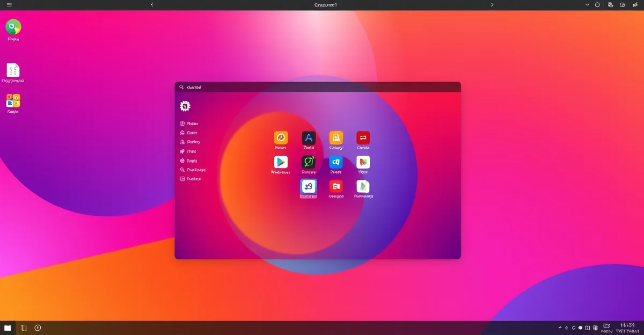Open the green round desktop shortcut icon
Viewport: 644px width, 335px height.
pyautogui.click(x=13, y=27)
